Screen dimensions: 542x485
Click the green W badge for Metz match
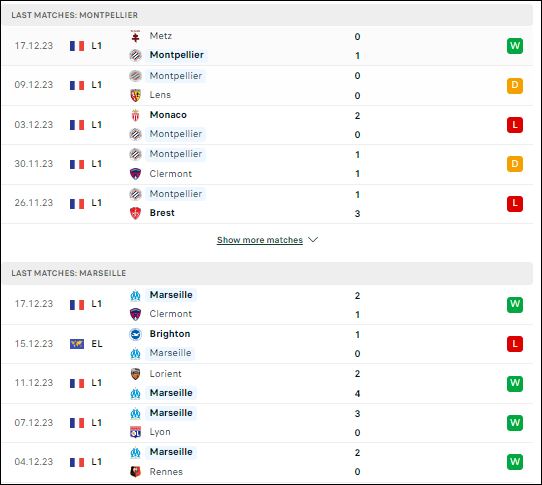[515, 46]
